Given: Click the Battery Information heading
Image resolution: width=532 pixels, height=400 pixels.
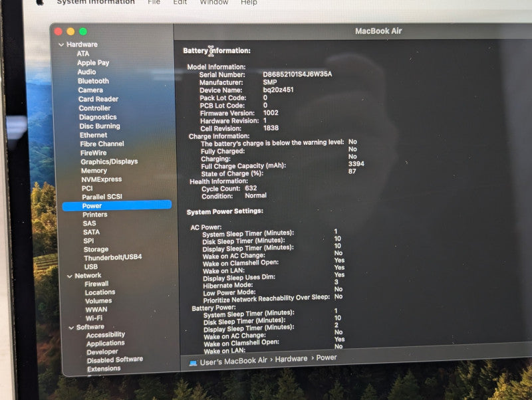Looking at the screenshot, I should pos(217,51).
